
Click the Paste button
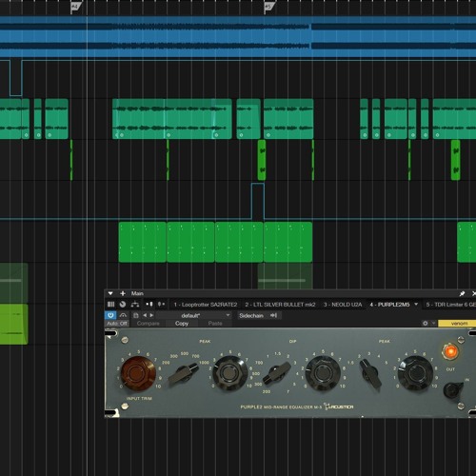click(215, 324)
